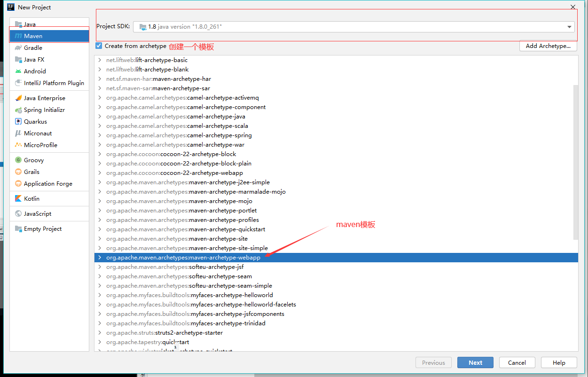
Task: Click the Next button
Action: [475, 362]
